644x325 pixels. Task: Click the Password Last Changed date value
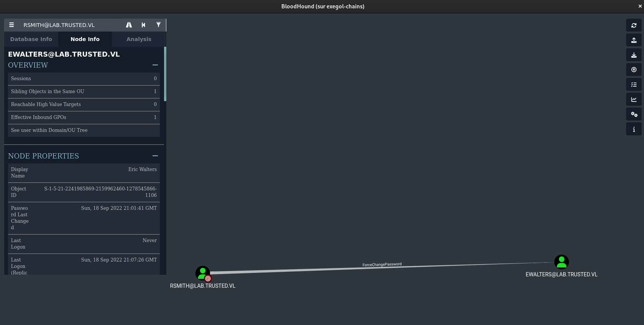coord(119,208)
